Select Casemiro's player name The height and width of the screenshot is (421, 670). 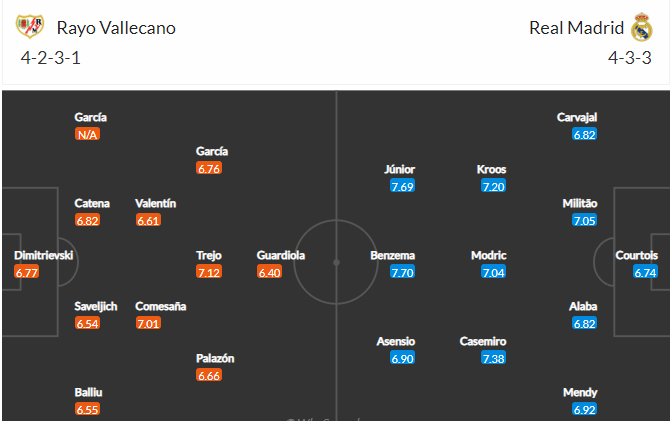click(x=485, y=342)
